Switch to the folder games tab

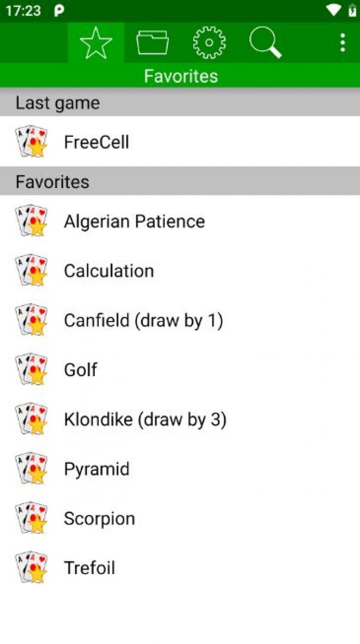tap(153, 43)
